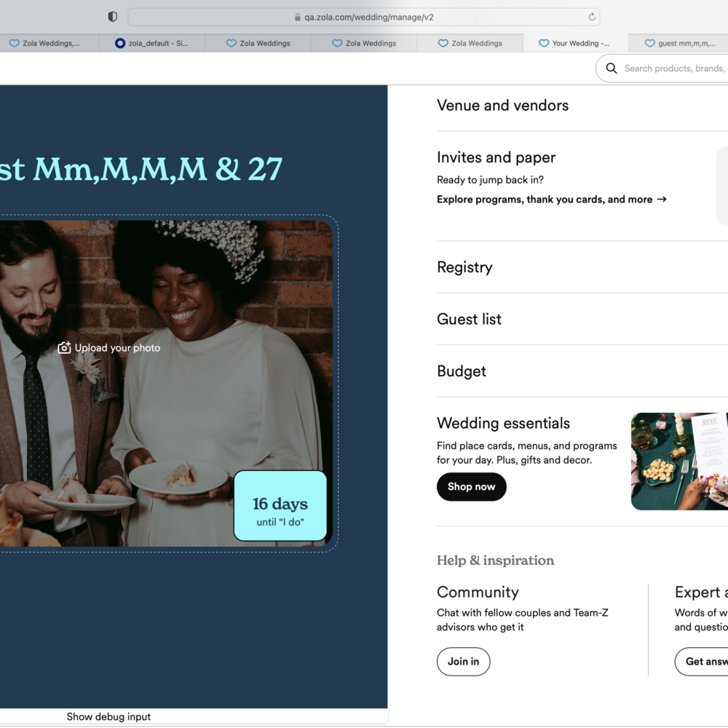728x728 pixels.
Task: Click the zola_default tab favicon
Action: 120,44
